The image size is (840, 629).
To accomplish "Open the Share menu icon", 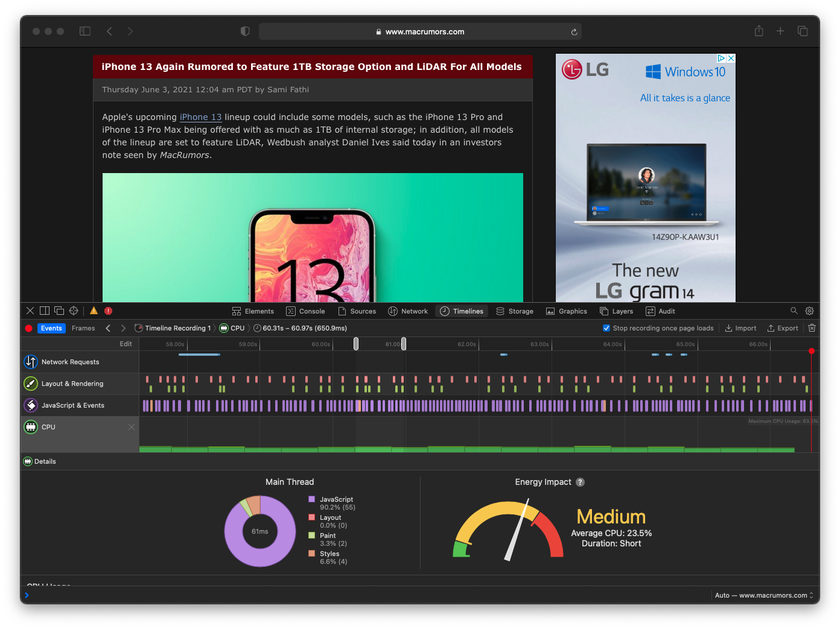I will tap(759, 31).
